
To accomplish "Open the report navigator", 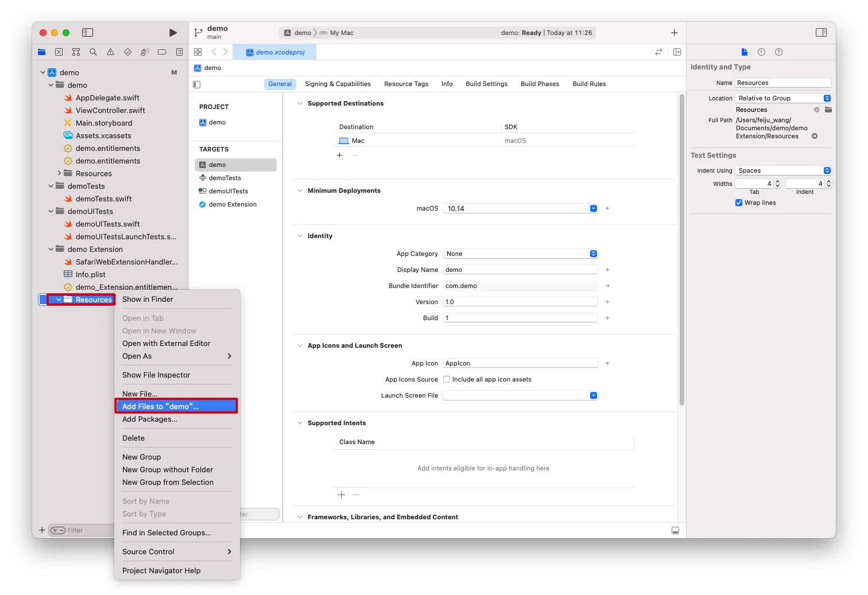I will tap(179, 52).
